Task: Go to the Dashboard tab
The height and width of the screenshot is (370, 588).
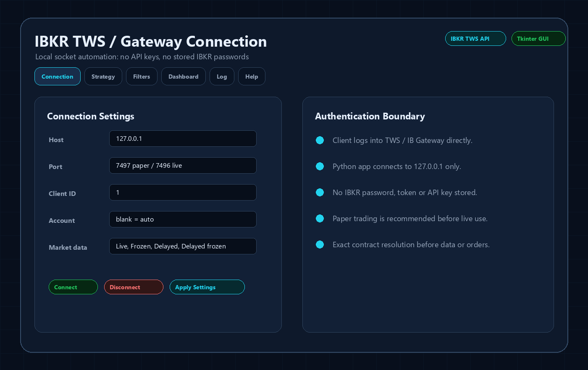Action: tap(184, 77)
